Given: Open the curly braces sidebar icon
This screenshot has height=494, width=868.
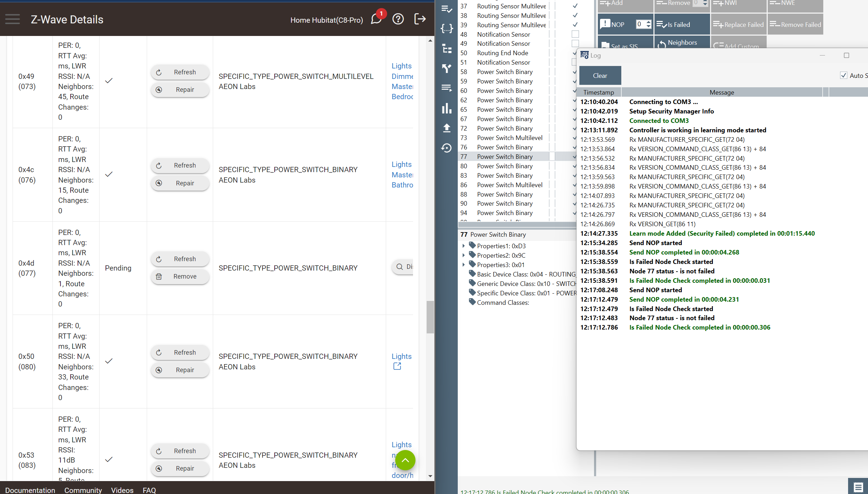Looking at the screenshot, I should pyautogui.click(x=447, y=29).
